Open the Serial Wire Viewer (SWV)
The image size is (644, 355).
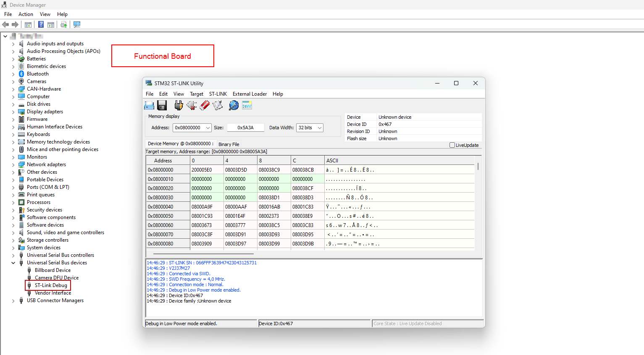tap(247, 105)
